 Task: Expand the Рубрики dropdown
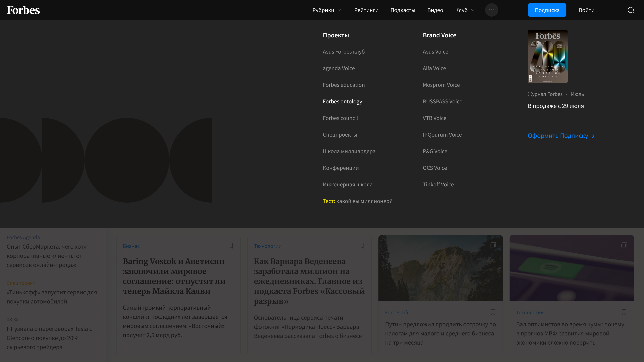coord(327,10)
